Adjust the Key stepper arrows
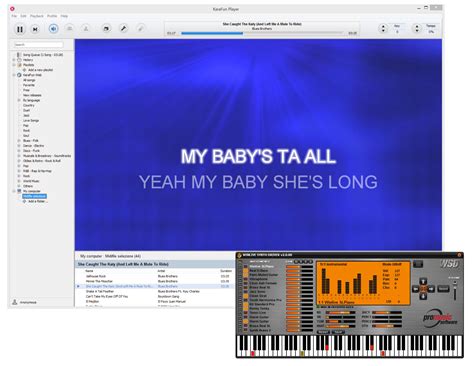 [383, 29]
